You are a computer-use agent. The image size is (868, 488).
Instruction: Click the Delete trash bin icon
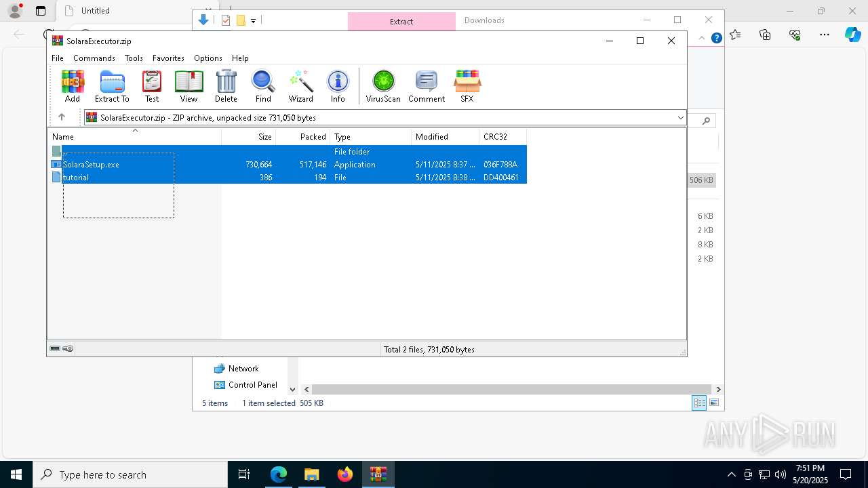(226, 86)
